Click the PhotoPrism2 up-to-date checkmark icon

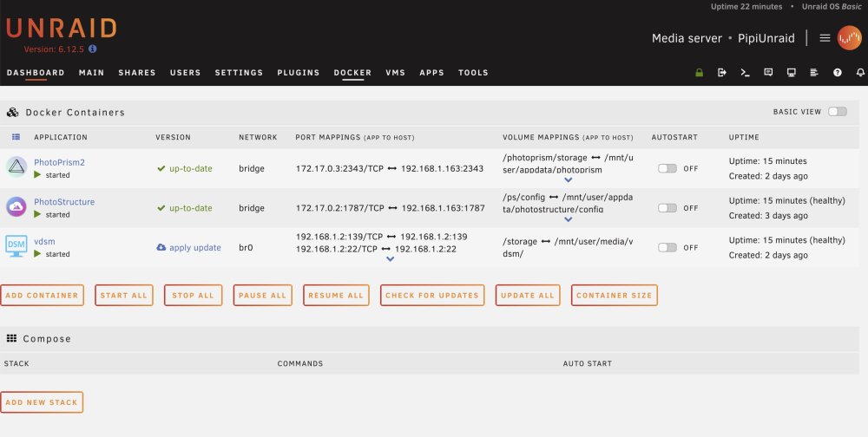161,168
